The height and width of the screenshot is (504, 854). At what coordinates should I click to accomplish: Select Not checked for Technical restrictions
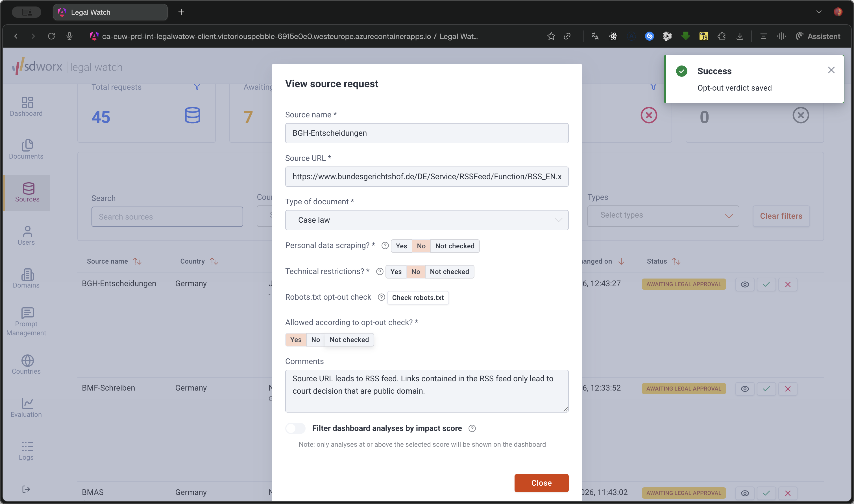coord(449,272)
